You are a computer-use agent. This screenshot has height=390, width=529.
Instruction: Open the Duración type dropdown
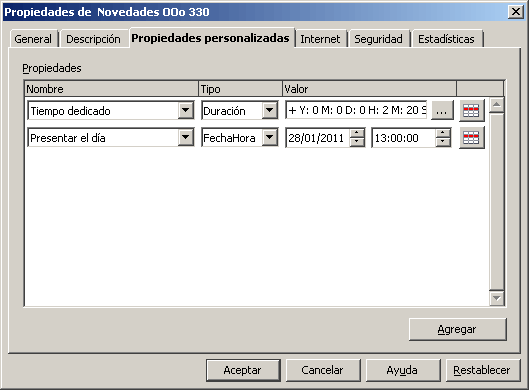click(270, 110)
